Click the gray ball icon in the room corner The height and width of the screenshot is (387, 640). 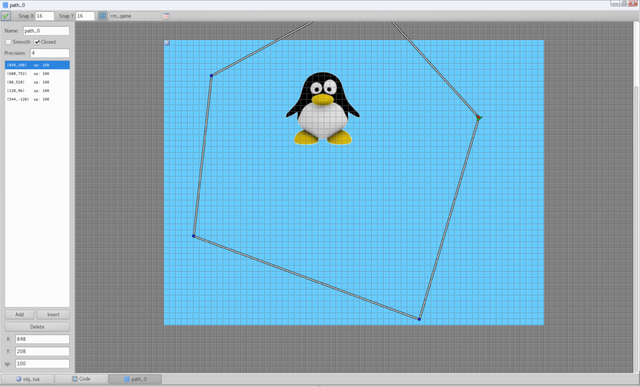coord(167,42)
